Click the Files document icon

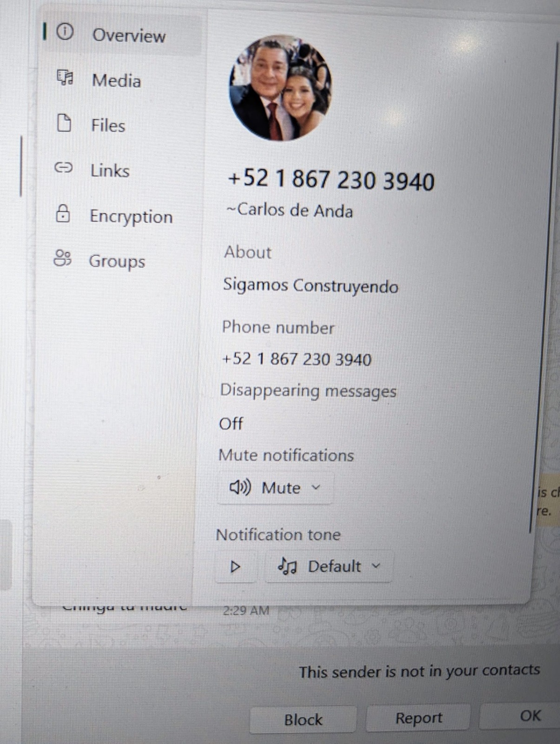pos(64,123)
